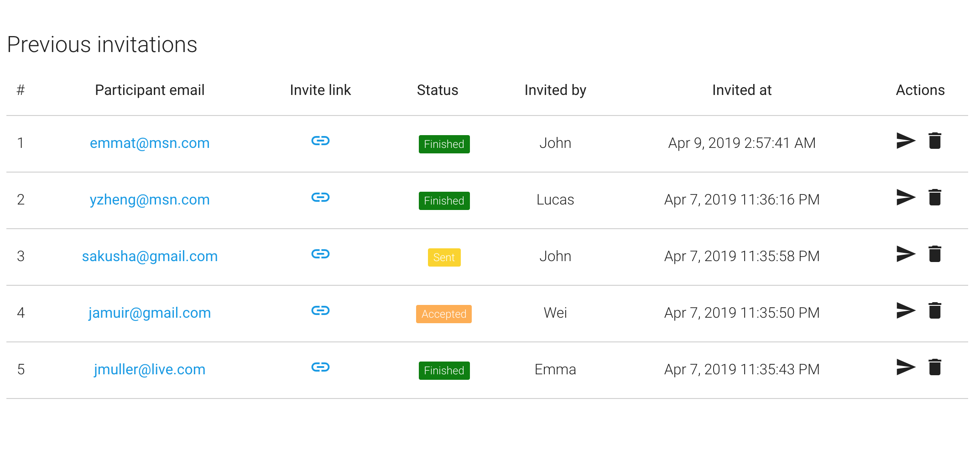Select the jmuller@live.com email link
Screen dimensions: 980x451
pyautogui.click(x=150, y=369)
